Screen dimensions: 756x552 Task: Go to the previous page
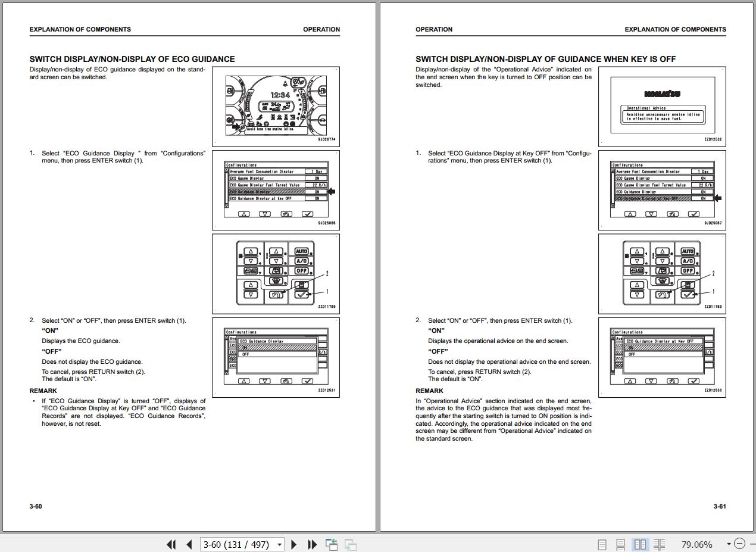[x=189, y=544]
